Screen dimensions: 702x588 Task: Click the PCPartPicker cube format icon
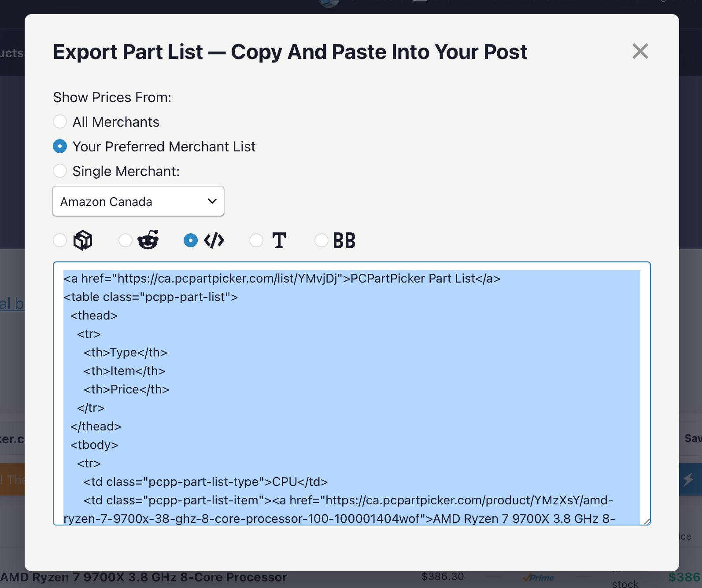pyautogui.click(x=83, y=240)
